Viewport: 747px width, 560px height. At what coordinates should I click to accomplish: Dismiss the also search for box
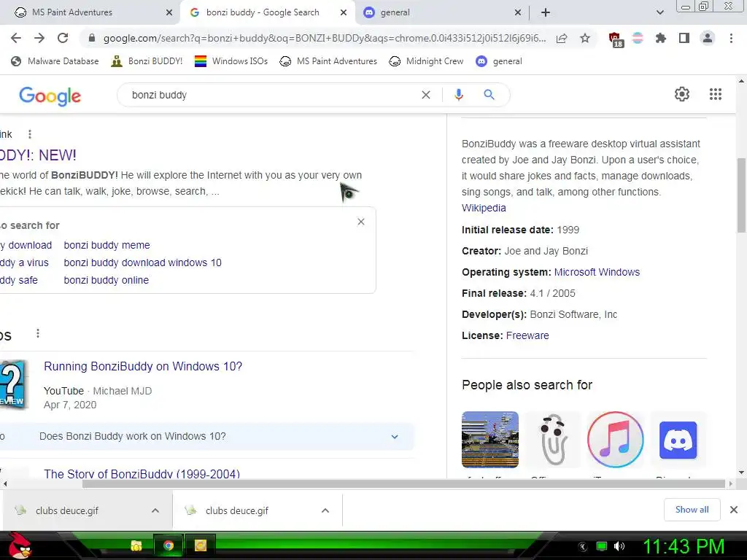tap(361, 222)
